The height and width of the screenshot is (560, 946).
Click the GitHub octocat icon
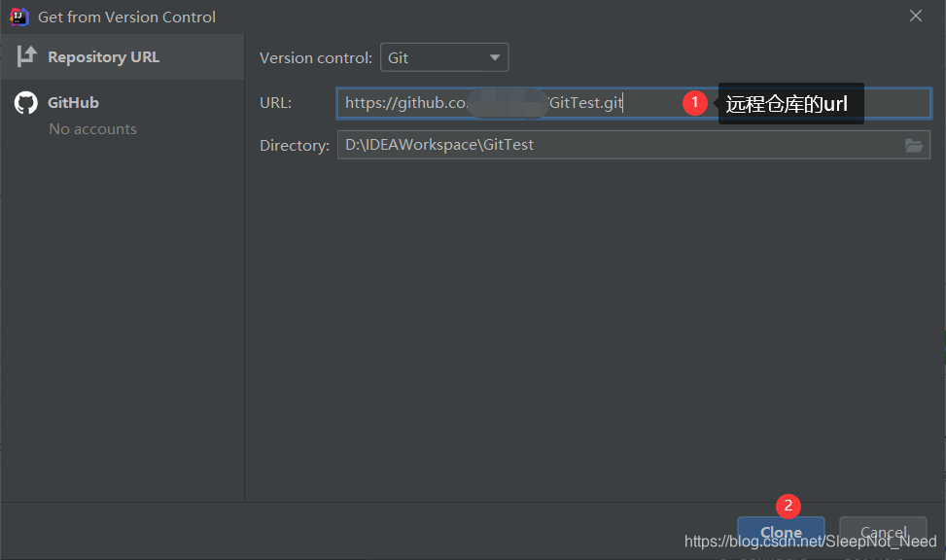coord(26,103)
